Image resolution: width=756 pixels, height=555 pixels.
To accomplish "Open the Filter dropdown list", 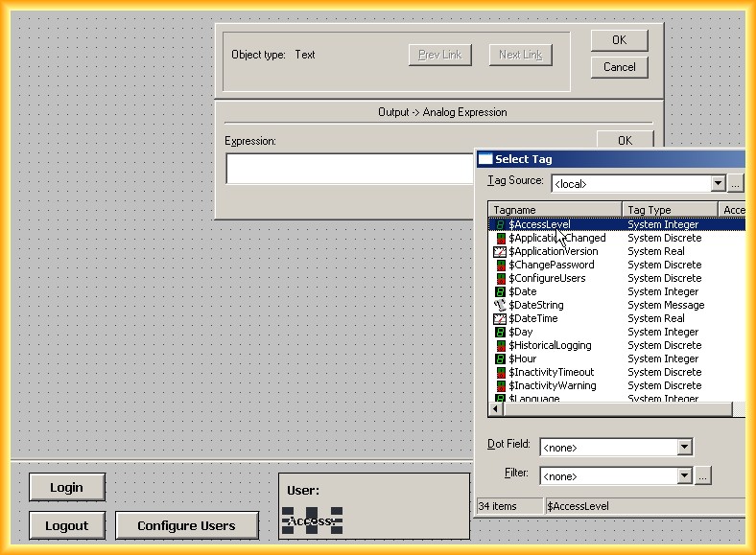I will point(684,475).
